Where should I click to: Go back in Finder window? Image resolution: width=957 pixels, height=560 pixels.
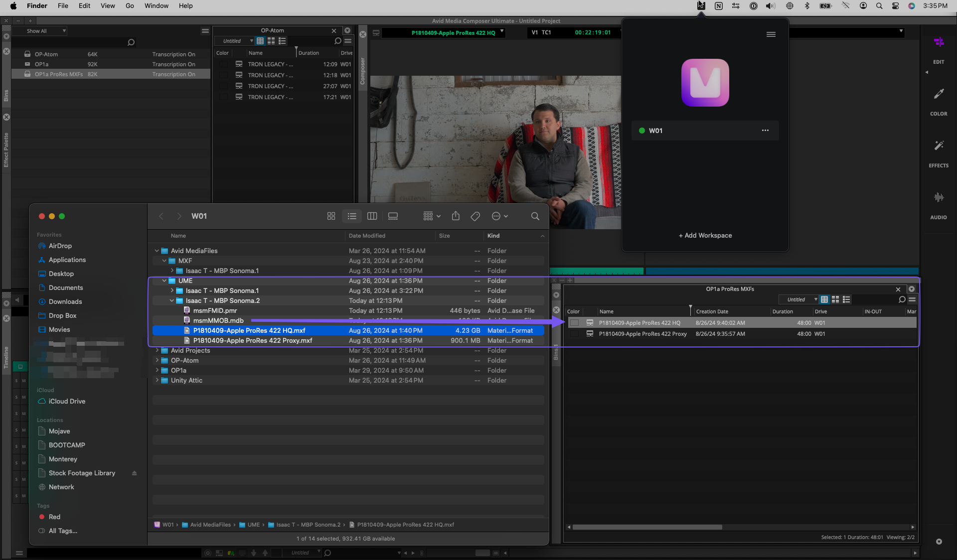(x=161, y=216)
